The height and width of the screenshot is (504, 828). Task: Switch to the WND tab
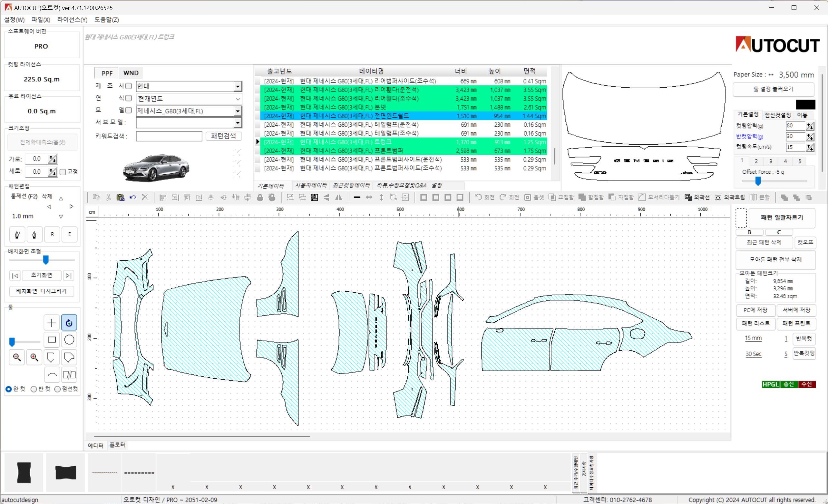click(131, 73)
